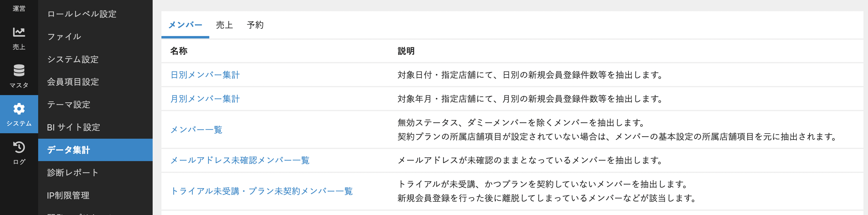Screen dimensions: 868x215
Task: Open the ログ history clock icon
Action: coord(19,147)
